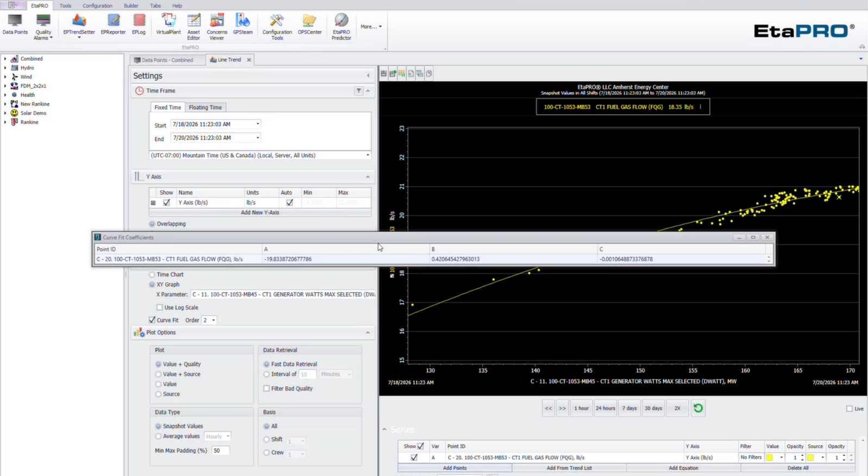
Task: Click the orange grid icon in chart toolbar
Action: coord(402,73)
